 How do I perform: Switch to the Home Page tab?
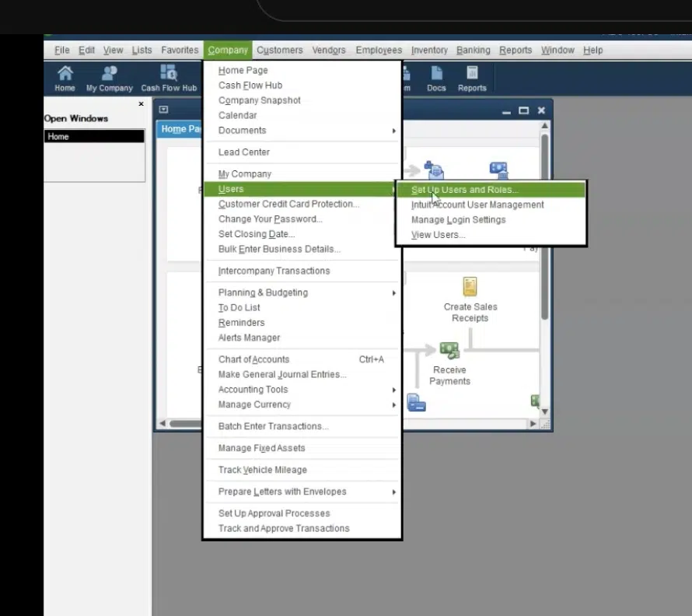[x=180, y=129]
